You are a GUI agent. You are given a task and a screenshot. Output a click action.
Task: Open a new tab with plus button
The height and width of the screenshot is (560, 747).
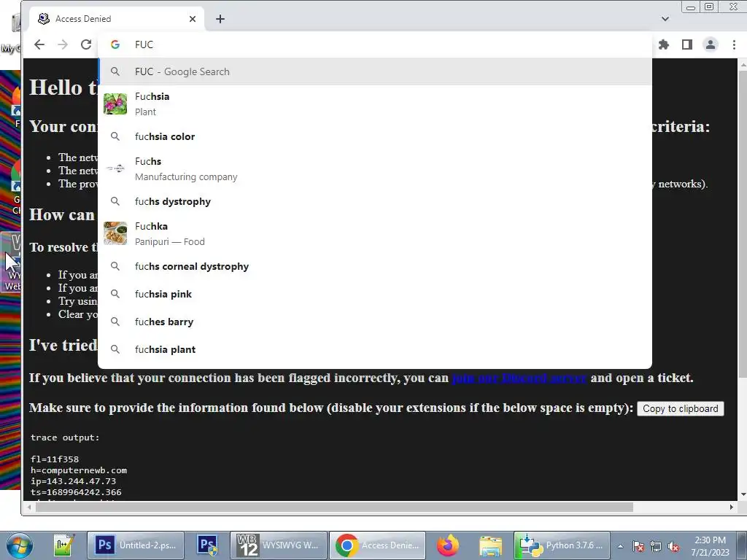(x=220, y=19)
